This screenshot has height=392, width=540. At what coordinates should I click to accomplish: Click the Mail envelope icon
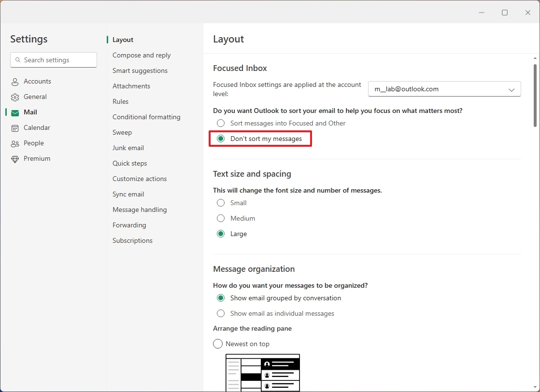15,113
